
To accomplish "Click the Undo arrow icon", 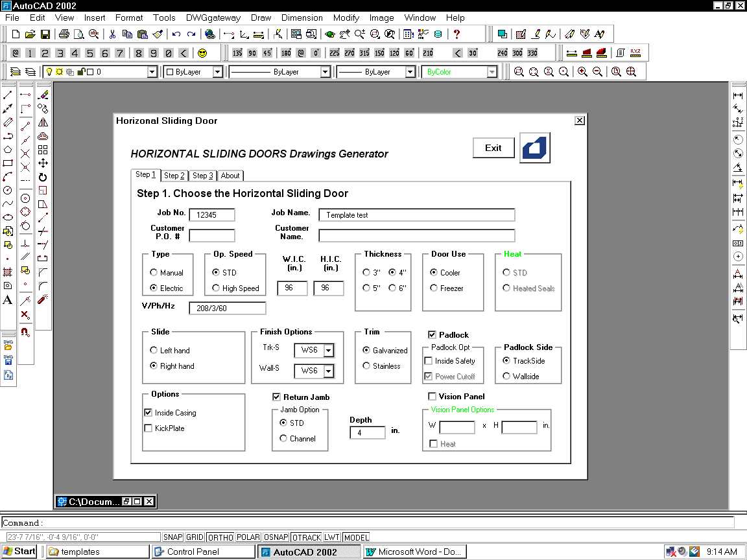I will click(176, 34).
